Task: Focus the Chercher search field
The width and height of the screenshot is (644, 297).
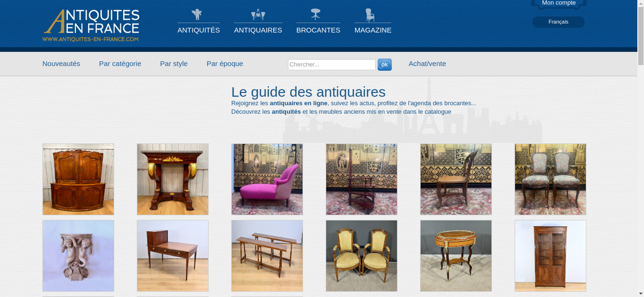Action: (332, 65)
